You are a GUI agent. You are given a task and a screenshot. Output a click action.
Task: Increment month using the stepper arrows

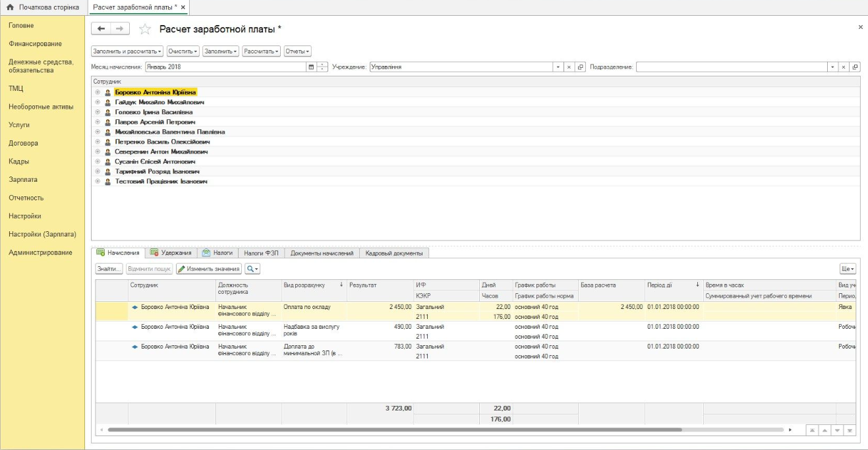tap(322, 65)
